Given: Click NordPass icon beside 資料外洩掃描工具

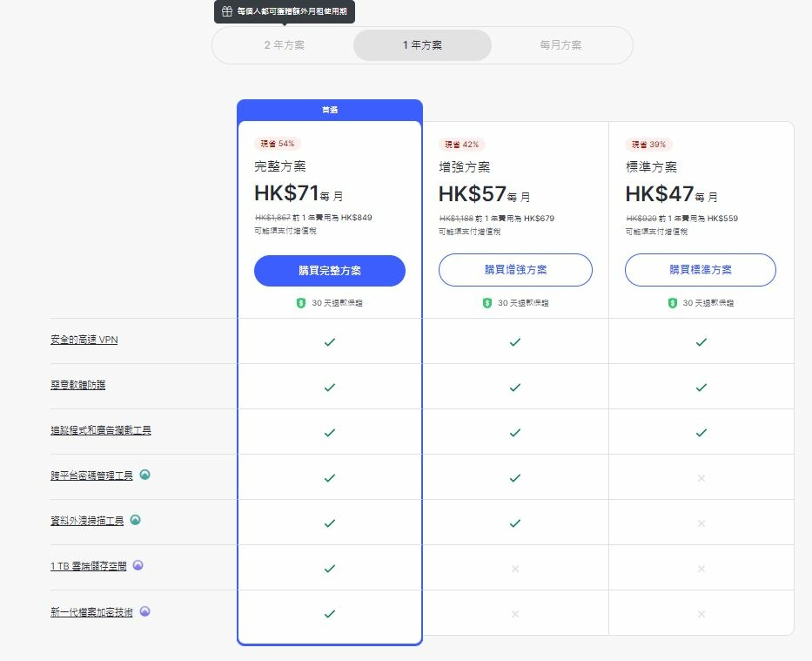Looking at the screenshot, I should [135, 520].
